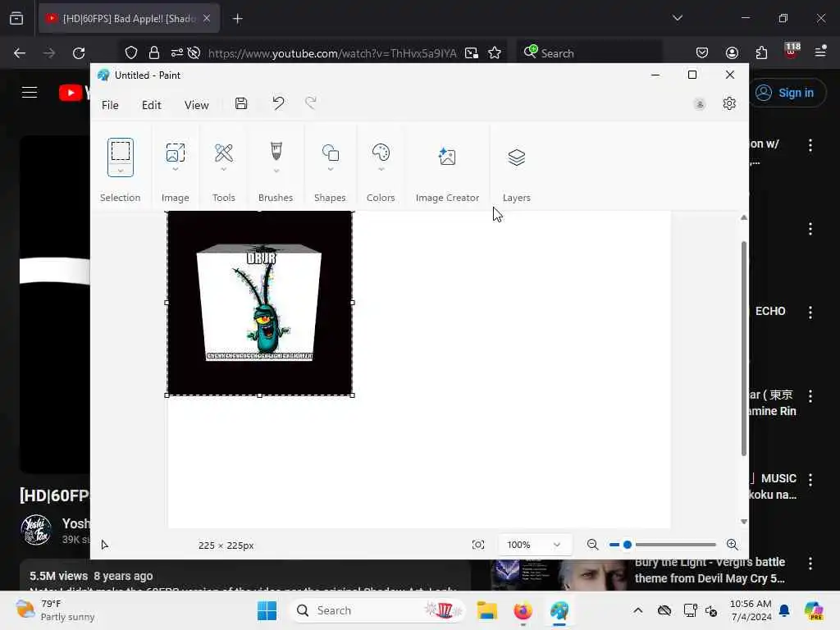Screen dimensions: 840x630
Task: Open the YouTube hamburger guide menu
Action: coord(30,92)
